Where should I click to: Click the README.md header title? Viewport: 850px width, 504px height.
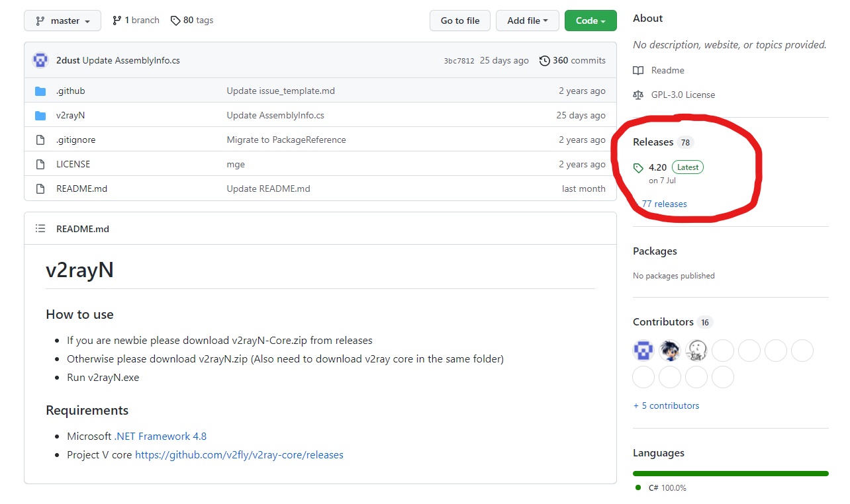(x=83, y=229)
